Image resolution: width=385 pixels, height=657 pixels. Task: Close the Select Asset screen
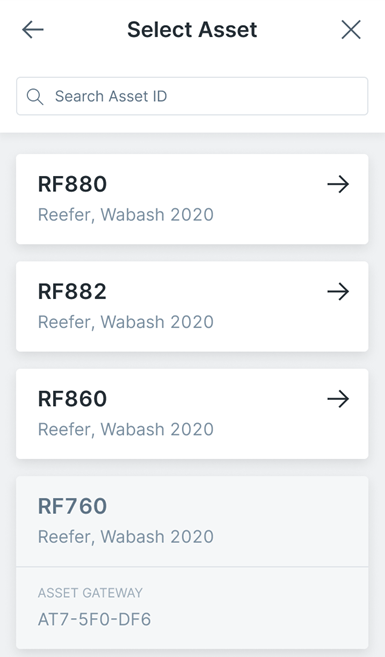point(351,30)
